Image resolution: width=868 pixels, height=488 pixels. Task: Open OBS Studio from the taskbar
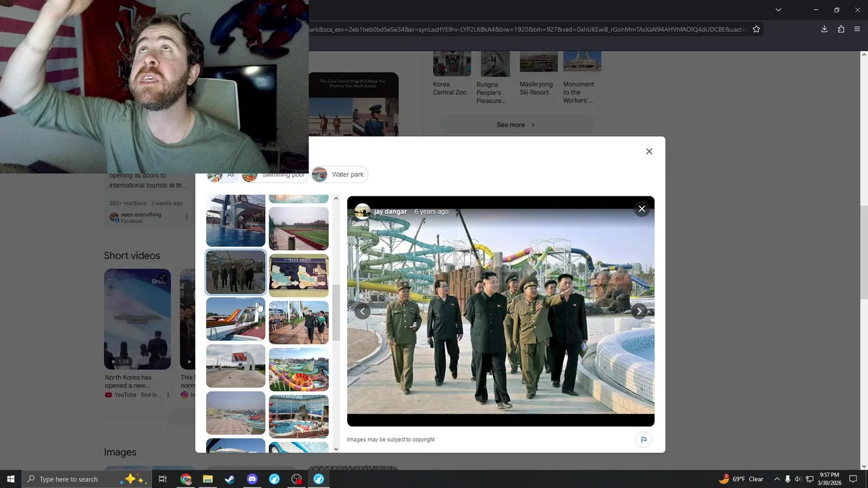pos(296,479)
